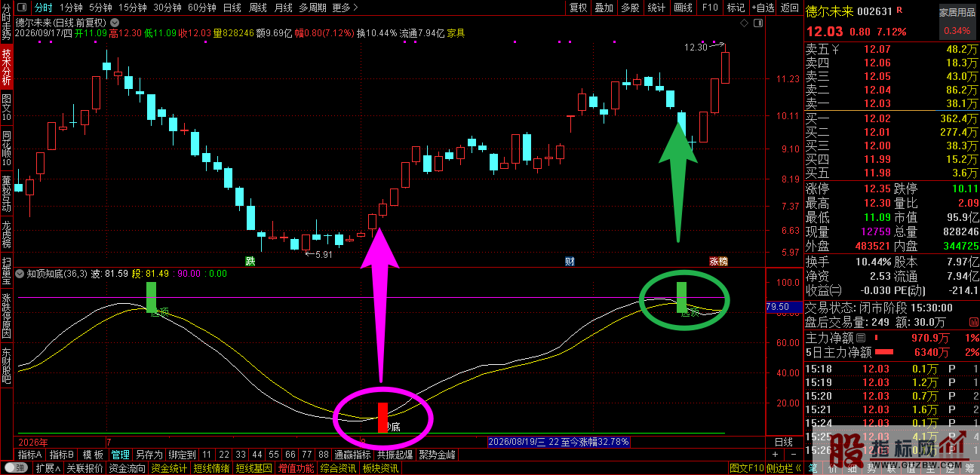Expand the 更多 periods menu
Viewport: 980px width, 475px height.
345,8
